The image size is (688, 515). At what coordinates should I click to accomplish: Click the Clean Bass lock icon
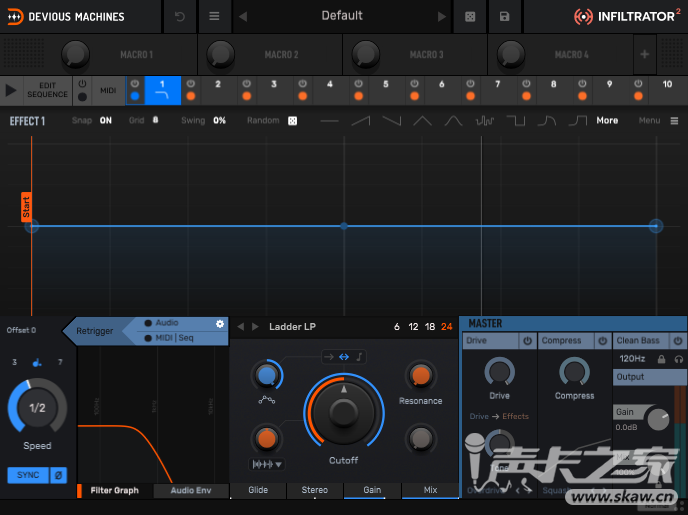(x=661, y=359)
